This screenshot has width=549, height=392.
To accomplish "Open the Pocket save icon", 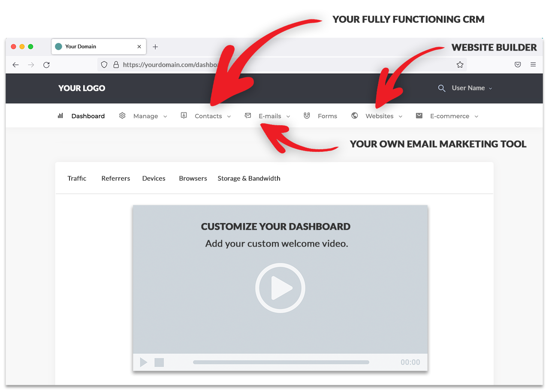I will 518,65.
